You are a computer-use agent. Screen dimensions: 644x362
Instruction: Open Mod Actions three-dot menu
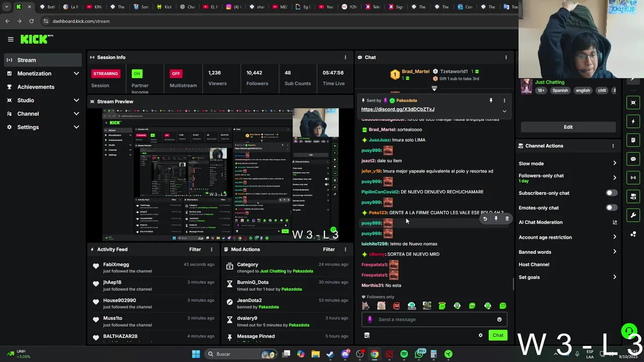(x=345, y=249)
